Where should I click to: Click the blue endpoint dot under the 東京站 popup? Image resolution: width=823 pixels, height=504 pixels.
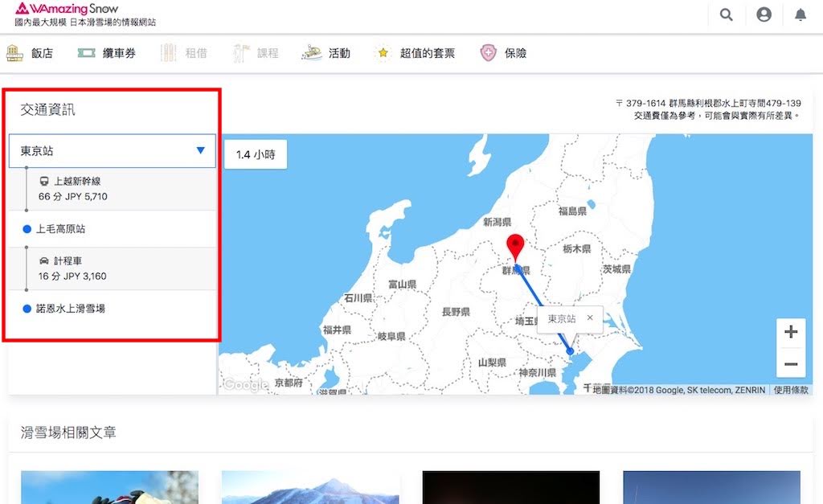pyautogui.click(x=571, y=350)
